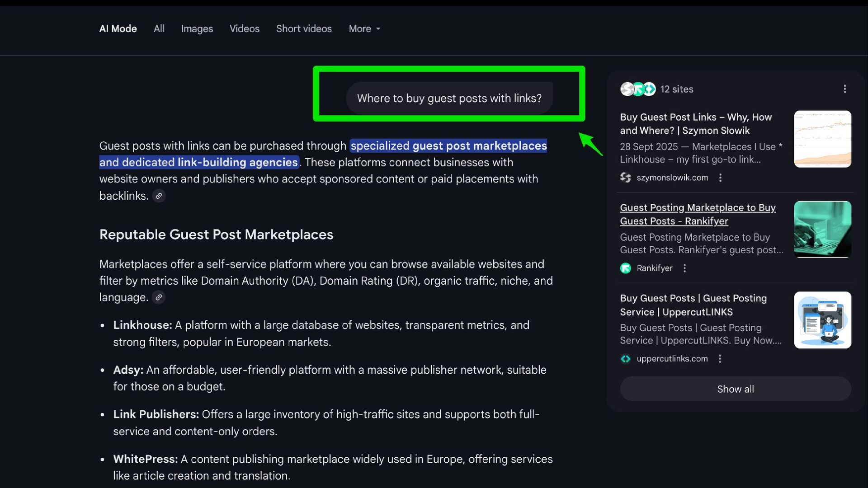Expand the More dropdown menu

click(x=364, y=28)
